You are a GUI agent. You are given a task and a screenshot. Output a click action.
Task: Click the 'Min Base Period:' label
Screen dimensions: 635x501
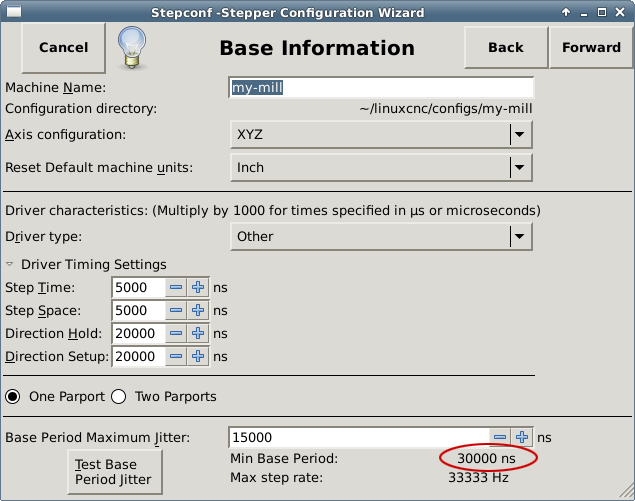click(284, 458)
